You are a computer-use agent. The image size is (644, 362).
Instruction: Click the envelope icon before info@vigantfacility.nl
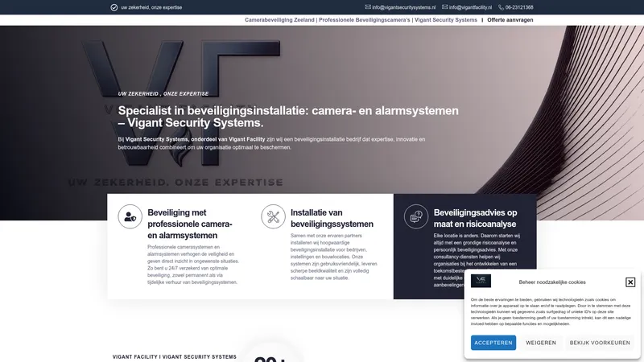(445, 7)
